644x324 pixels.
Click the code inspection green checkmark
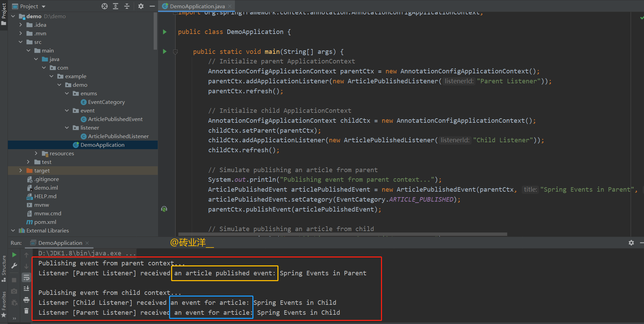tap(642, 17)
